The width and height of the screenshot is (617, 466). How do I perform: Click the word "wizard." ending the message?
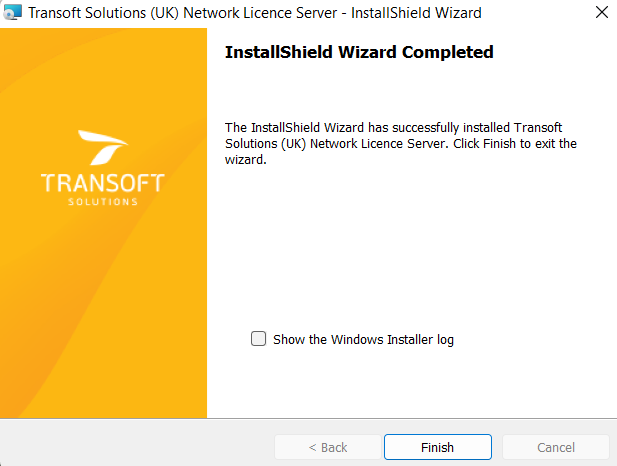[246, 160]
